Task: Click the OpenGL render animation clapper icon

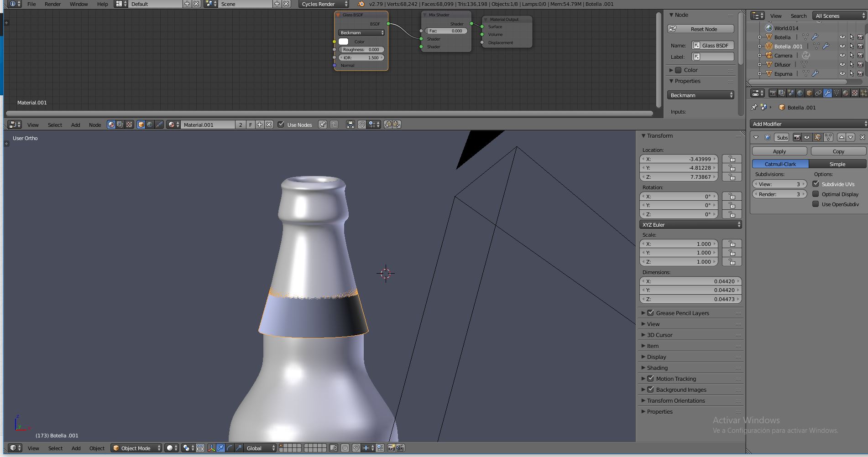Action: (399, 448)
